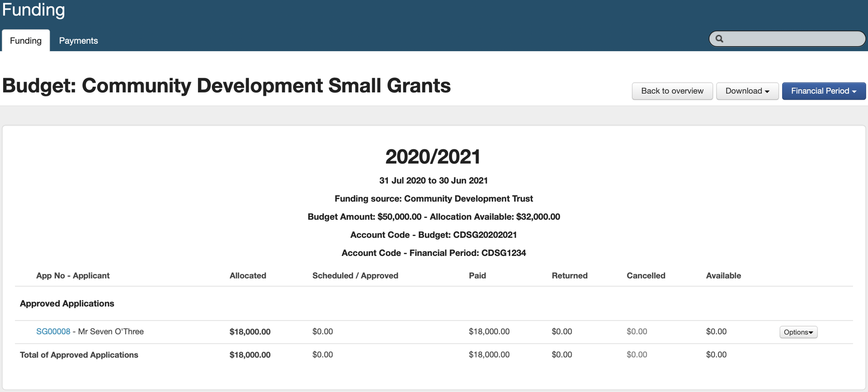Click the Available column header
Image resolution: width=868 pixels, height=392 pixels.
click(x=723, y=275)
